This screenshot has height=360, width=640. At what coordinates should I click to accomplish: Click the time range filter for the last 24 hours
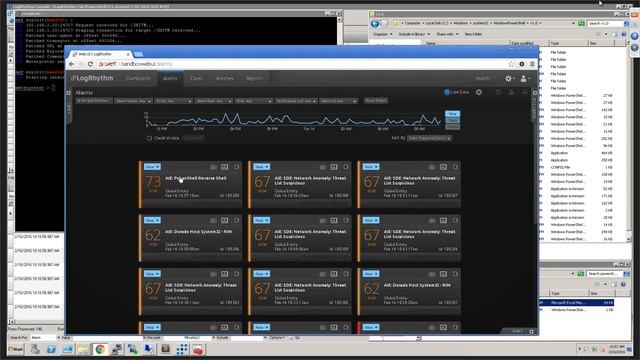94,101
